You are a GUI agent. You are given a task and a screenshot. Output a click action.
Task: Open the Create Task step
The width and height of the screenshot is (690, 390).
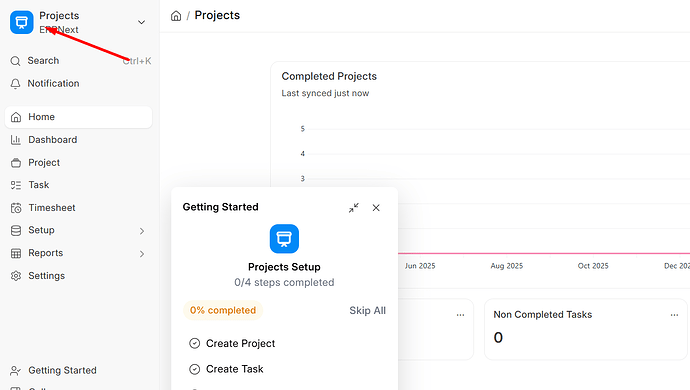tap(235, 369)
